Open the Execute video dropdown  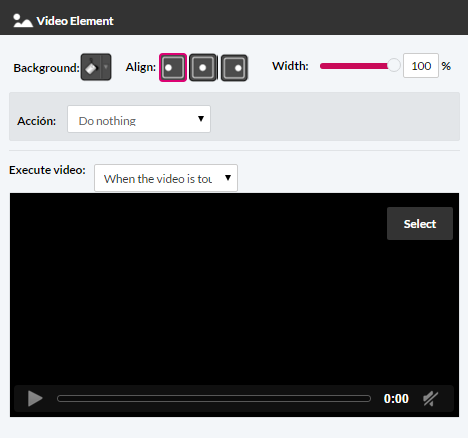pos(166,178)
